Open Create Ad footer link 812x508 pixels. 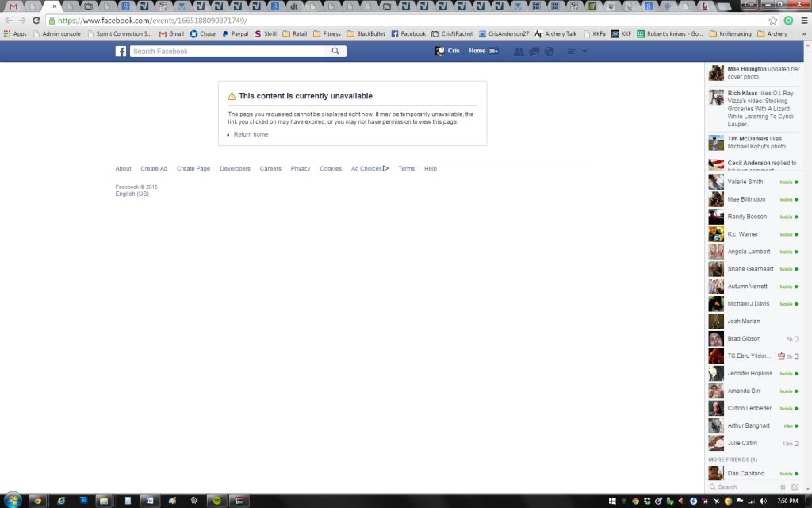tap(154, 168)
